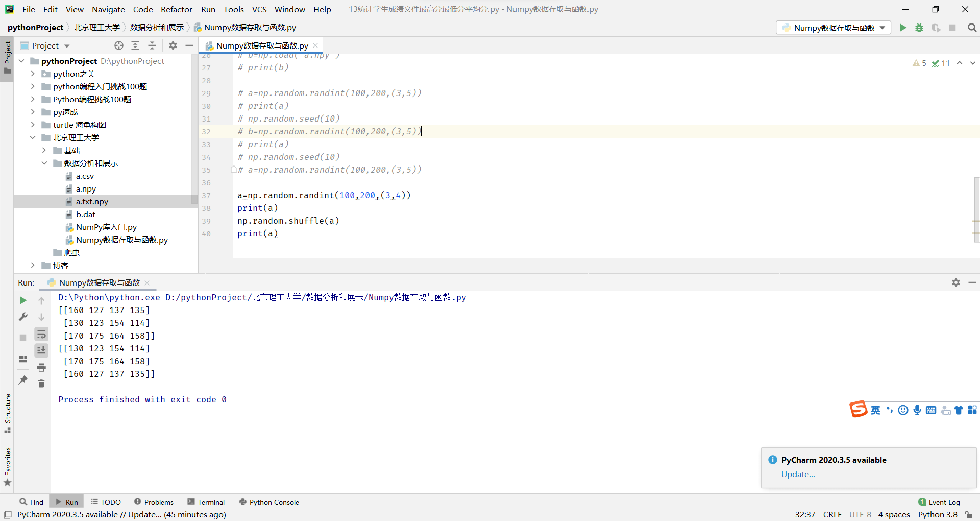
Task: Open the File menu
Action: click(x=29, y=9)
